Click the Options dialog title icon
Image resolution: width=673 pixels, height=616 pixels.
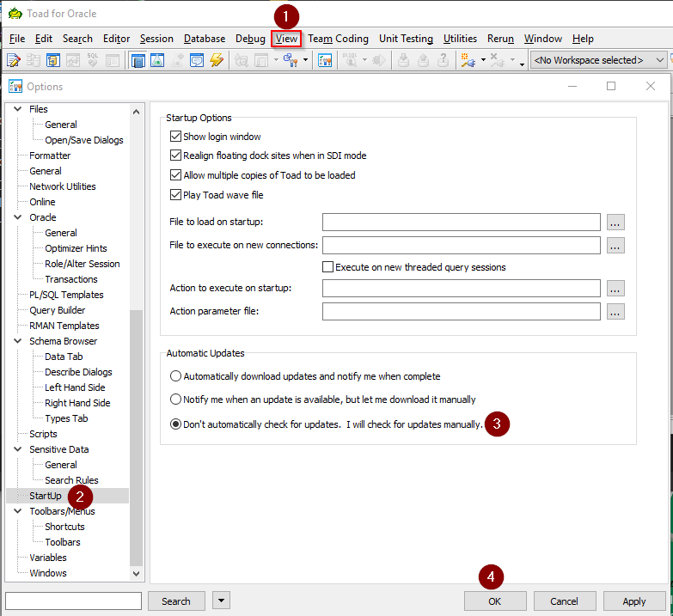(x=15, y=86)
